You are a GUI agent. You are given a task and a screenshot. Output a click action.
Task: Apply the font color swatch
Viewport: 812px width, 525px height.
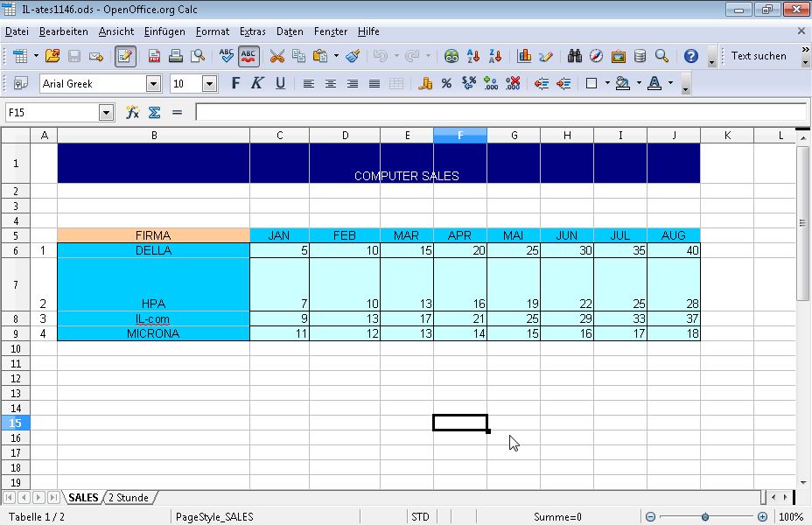(x=654, y=83)
